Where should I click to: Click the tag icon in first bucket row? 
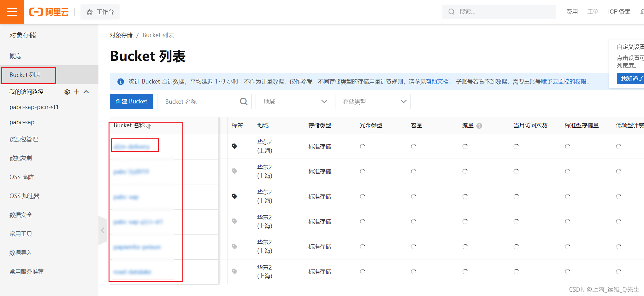click(234, 146)
